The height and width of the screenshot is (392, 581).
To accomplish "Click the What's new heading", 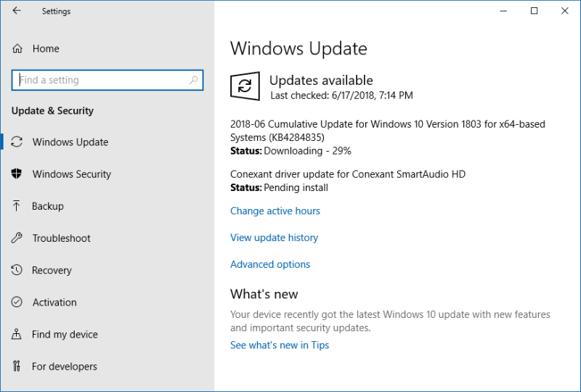I will [264, 294].
